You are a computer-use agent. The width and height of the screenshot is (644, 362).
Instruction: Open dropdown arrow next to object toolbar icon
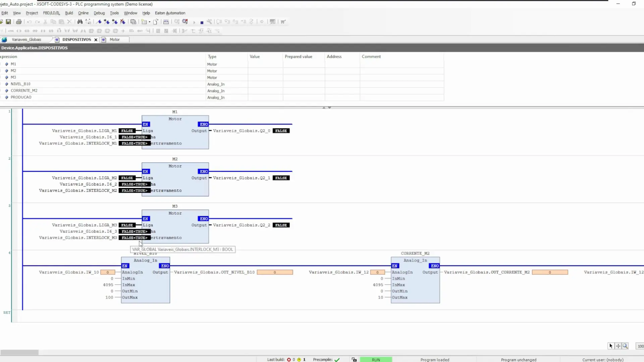[150, 22]
